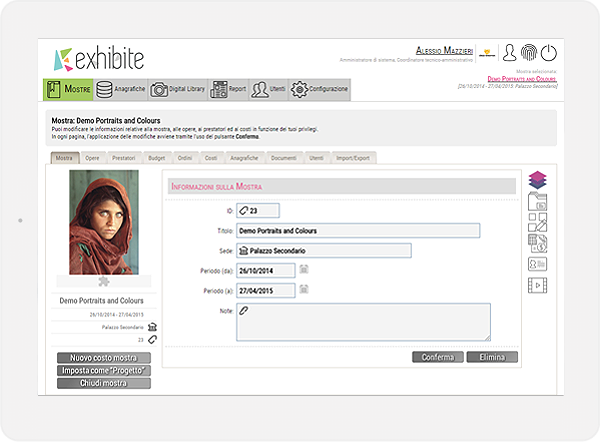Image resolution: width=600 pixels, height=442 pixels.
Task: Click the stacked layers sidebar icon
Action: point(538,180)
